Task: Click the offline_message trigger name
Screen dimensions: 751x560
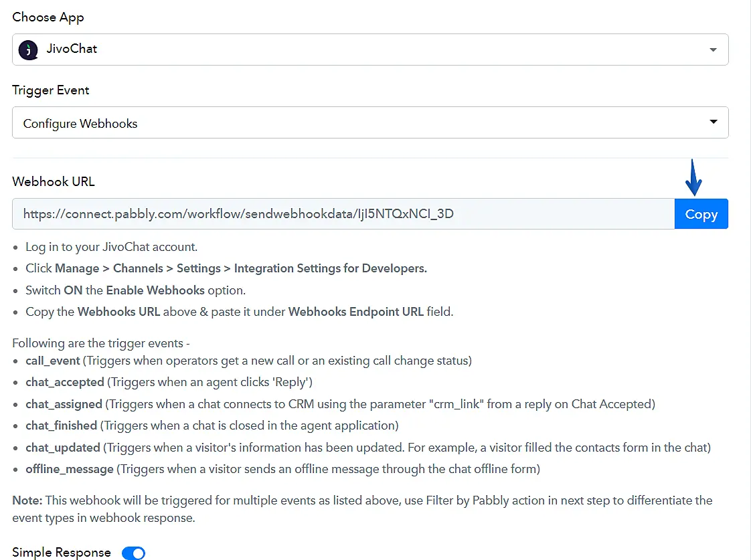Action: (x=70, y=469)
